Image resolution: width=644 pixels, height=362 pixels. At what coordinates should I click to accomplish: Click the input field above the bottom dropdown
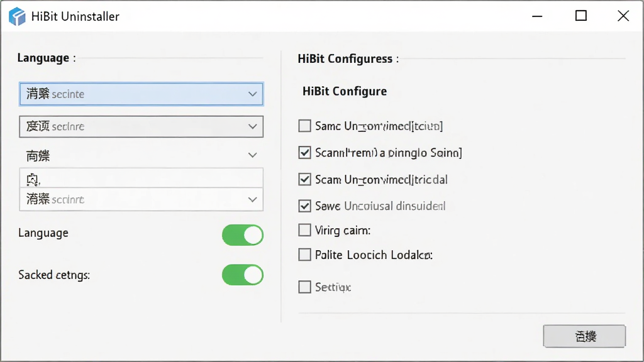click(141, 178)
